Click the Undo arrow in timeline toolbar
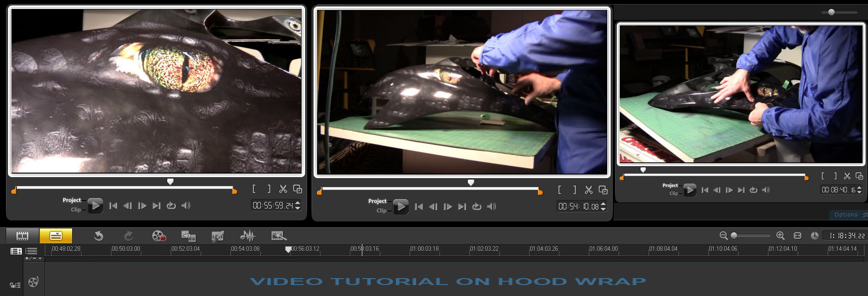Viewport: 868px width, 296px height. [99, 236]
